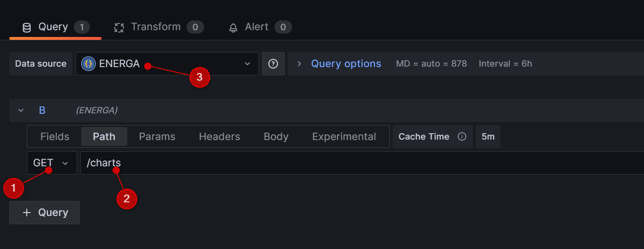
Task: Click the bell icon beside Alert
Action: pyautogui.click(x=233, y=27)
